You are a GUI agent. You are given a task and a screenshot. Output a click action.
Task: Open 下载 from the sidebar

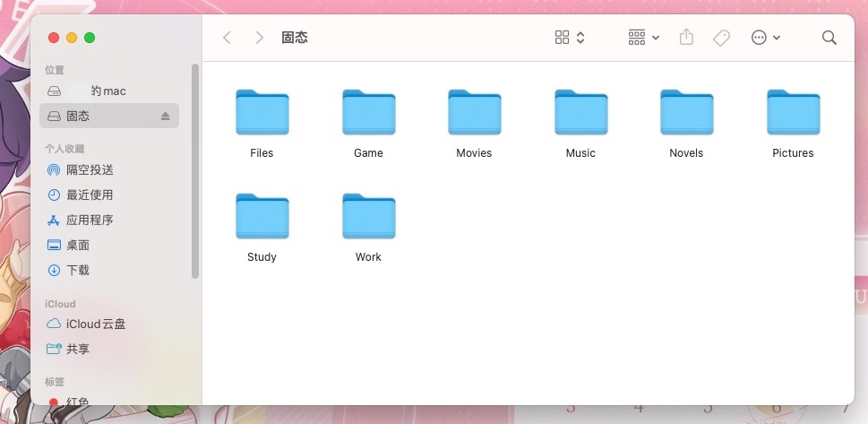[x=78, y=270]
